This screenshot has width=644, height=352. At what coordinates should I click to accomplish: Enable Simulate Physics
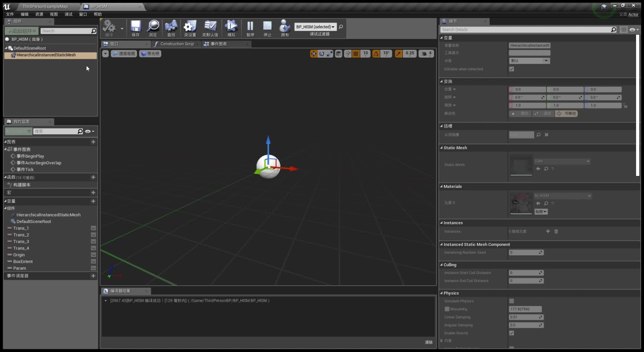[x=512, y=301]
